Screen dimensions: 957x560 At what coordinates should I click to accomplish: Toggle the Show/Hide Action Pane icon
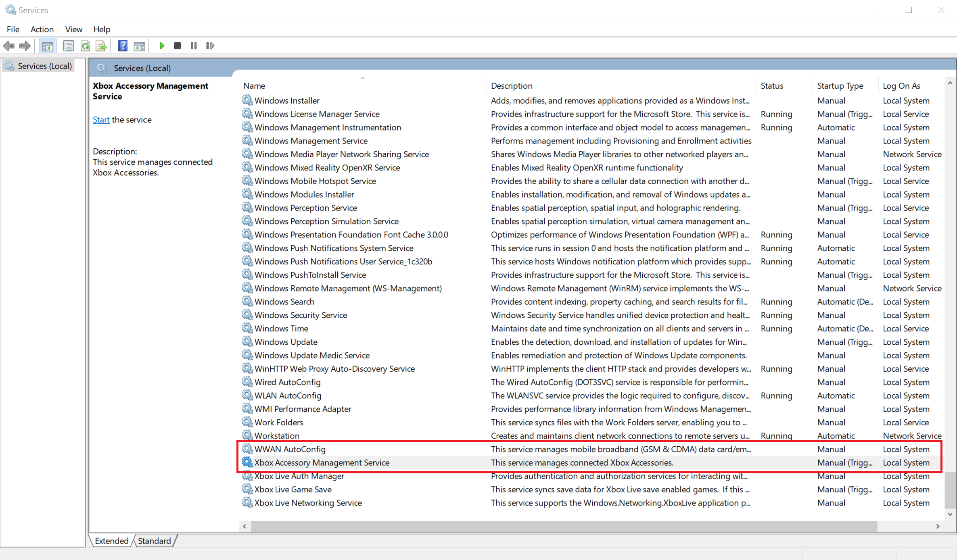139,46
